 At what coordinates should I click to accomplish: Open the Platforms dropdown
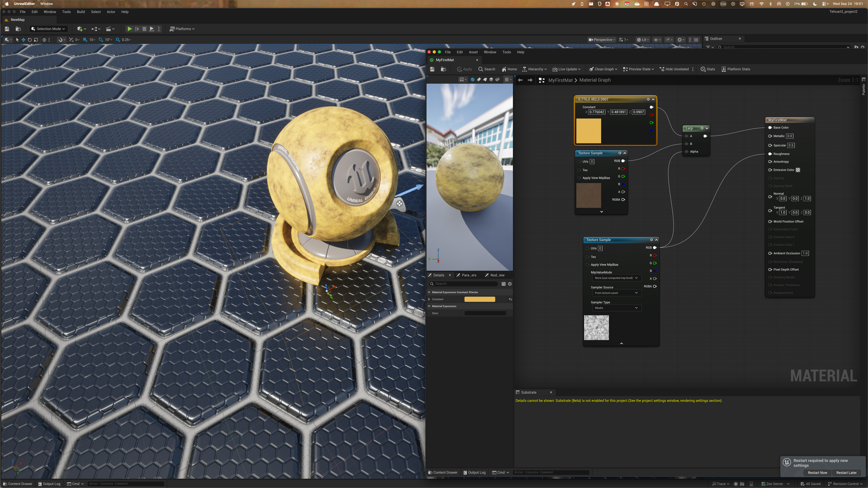(182, 29)
